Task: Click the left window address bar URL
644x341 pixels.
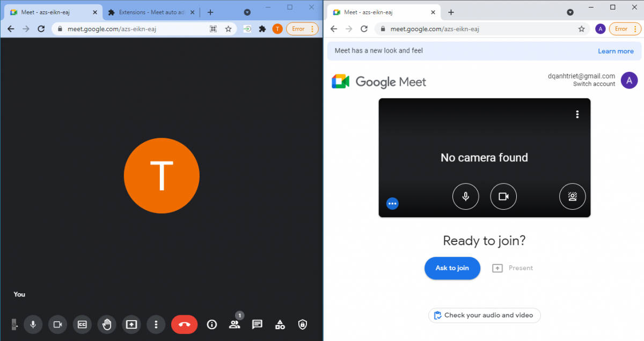Action: point(112,29)
